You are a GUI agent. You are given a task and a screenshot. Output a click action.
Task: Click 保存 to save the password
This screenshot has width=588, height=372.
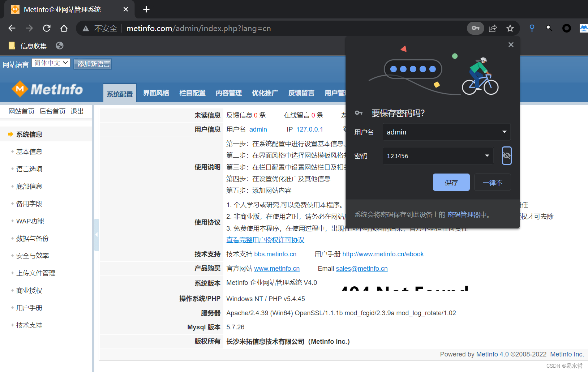pyautogui.click(x=451, y=182)
